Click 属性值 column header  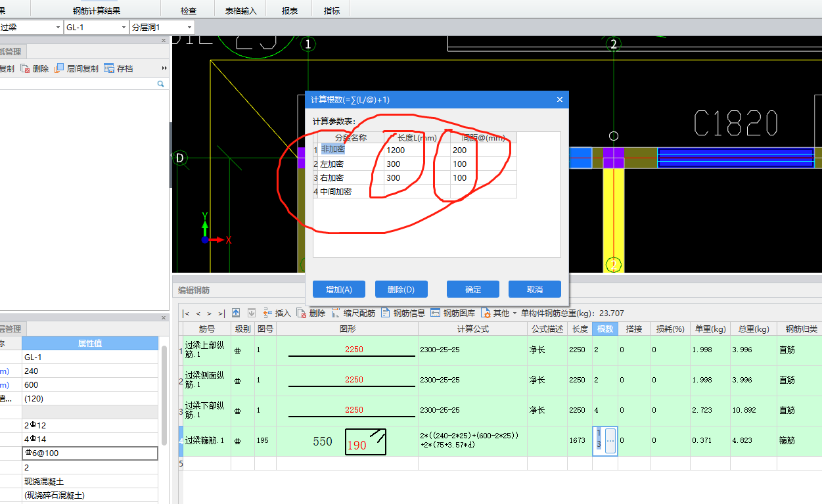click(x=90, y=343)
